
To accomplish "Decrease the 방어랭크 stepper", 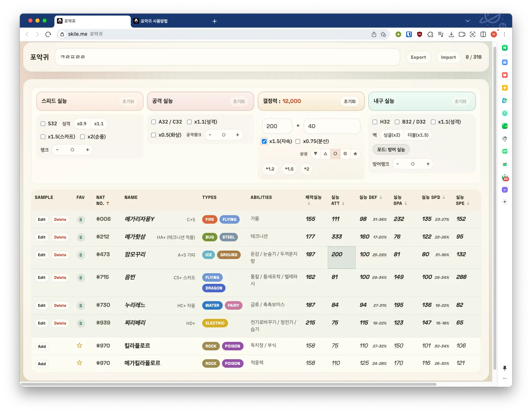I will pyautogui.click(x=398, y=164).
